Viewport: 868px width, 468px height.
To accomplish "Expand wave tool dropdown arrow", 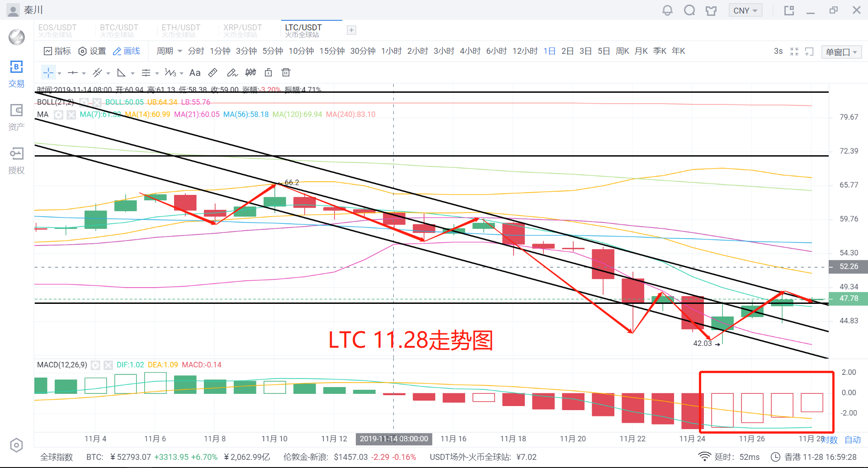I will (x=181, y=73).
